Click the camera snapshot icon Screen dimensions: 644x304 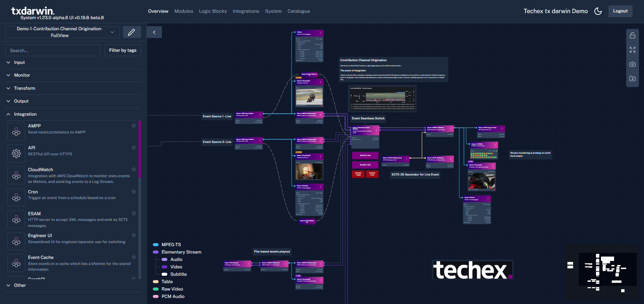633,64
